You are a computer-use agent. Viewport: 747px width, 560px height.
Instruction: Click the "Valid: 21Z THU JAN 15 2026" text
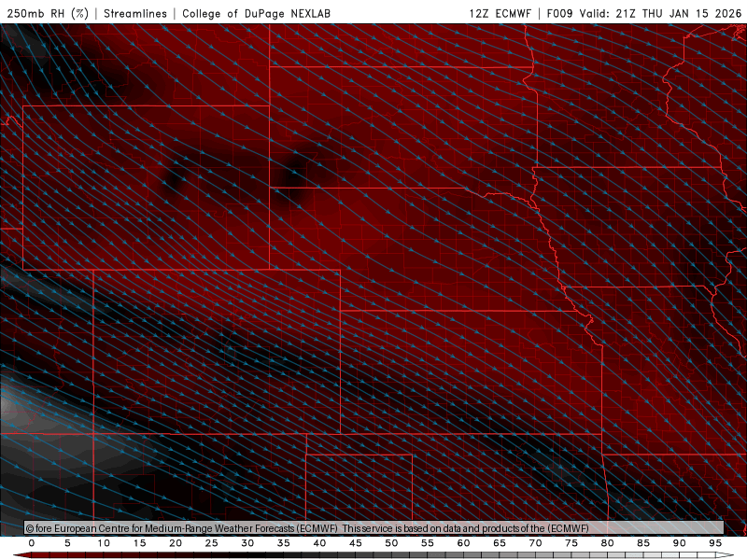tap(660, 13)
